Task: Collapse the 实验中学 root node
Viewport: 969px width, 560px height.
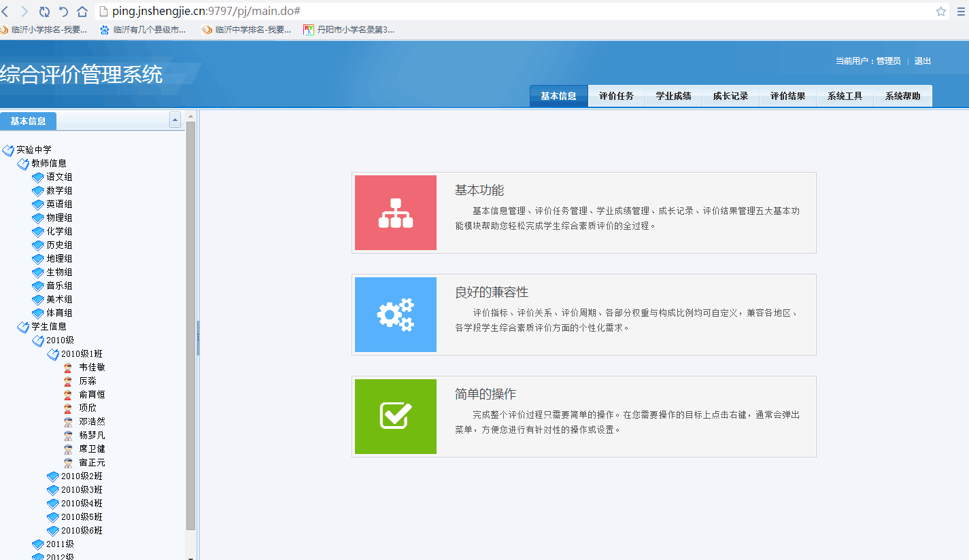Action: [8, 150]
